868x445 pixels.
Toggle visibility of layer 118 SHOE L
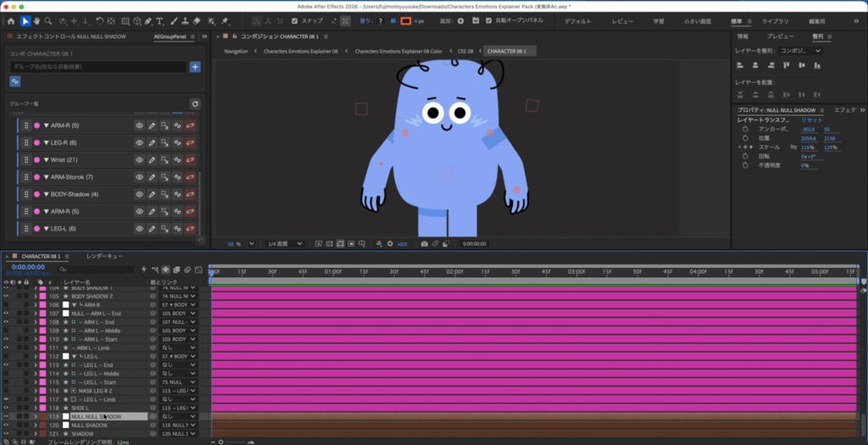[6, 408]
